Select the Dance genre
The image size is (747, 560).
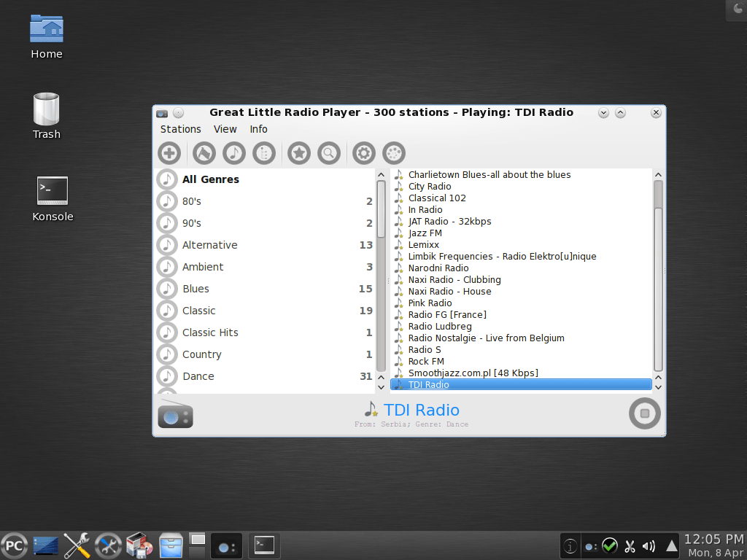[x=197, y=376]
